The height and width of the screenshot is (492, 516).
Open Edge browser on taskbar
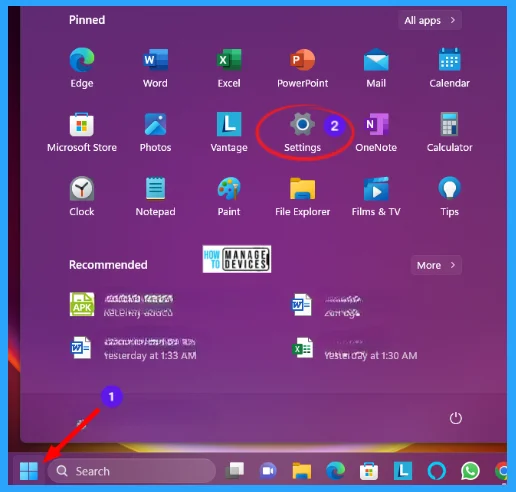point(335,471)
